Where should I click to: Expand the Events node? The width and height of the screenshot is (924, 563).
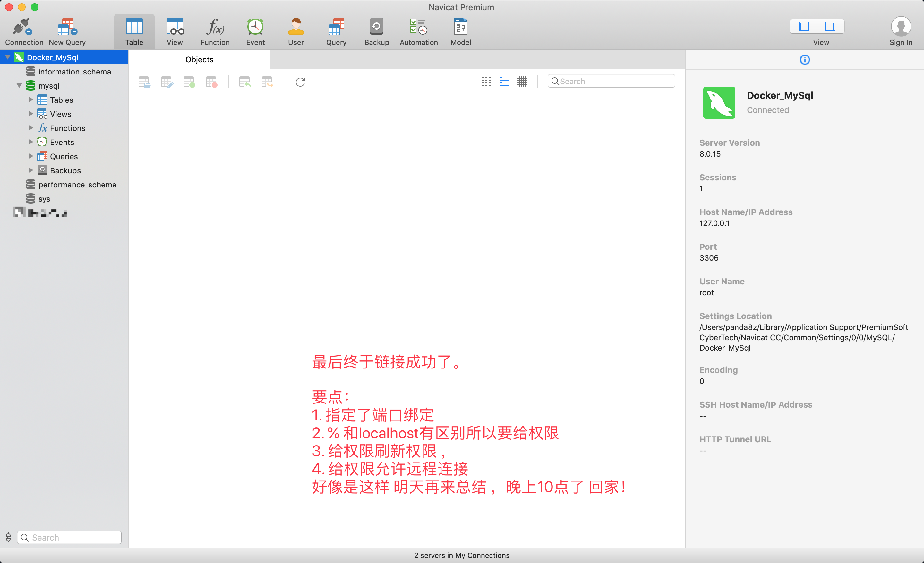(x=31, y=142)
